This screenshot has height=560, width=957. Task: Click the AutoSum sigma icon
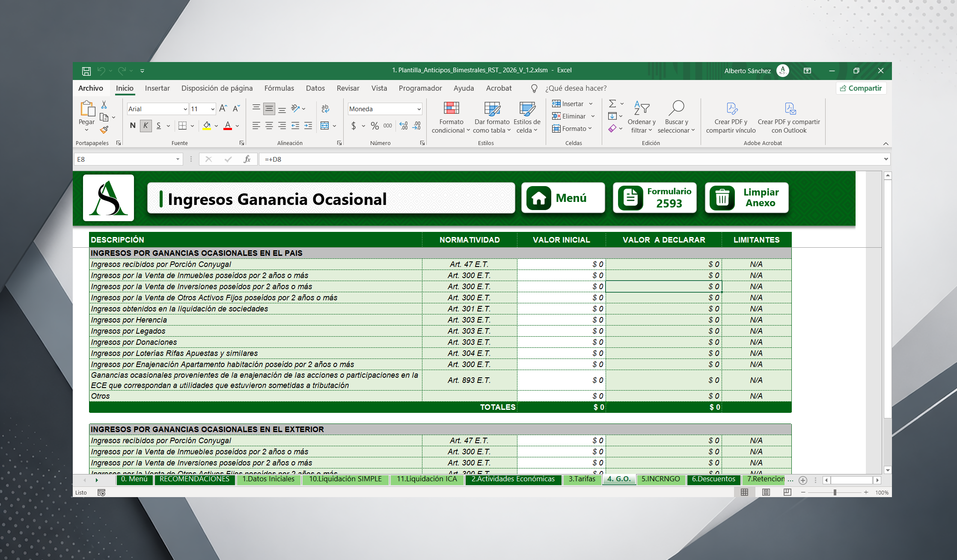click(612, 104)
